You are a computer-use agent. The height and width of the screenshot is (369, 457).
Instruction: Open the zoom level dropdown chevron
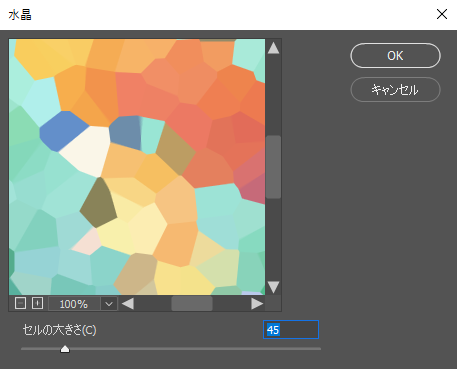tap(109, 304)
